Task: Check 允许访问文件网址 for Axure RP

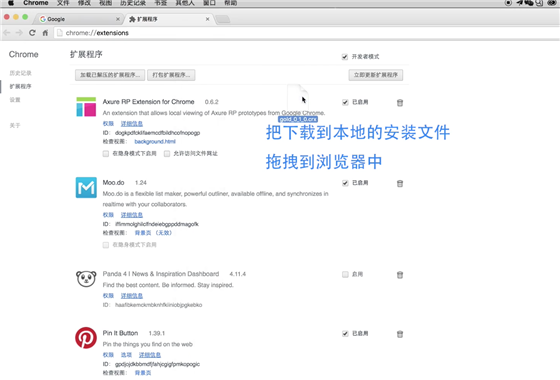Action: pyautogui.click(x=167, y=154)
